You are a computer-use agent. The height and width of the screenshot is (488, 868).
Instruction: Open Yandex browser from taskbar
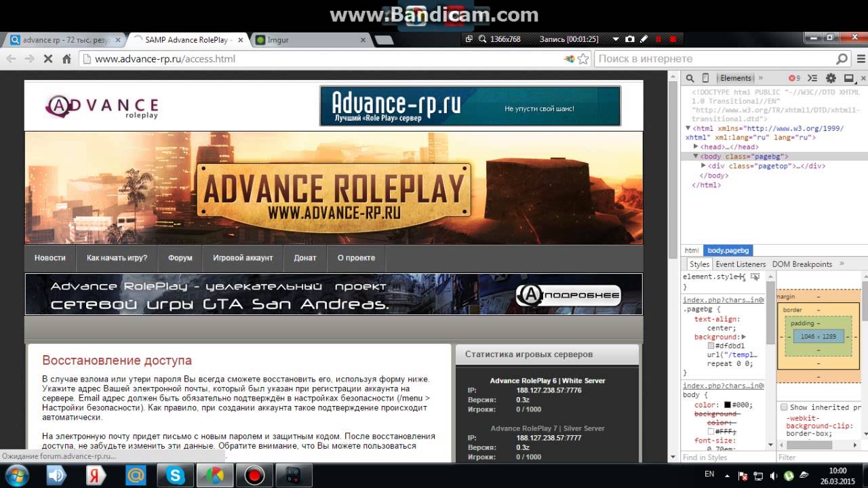(x=96, y=476)
